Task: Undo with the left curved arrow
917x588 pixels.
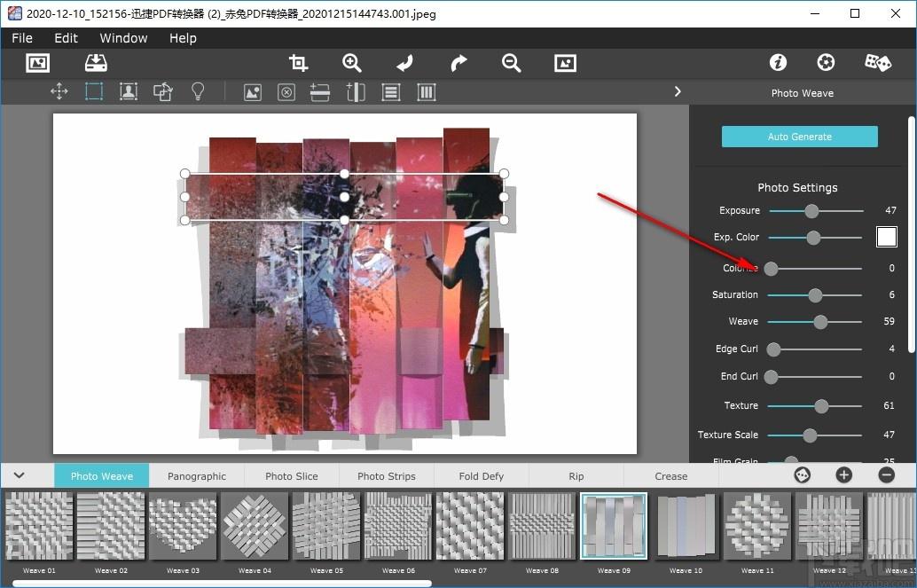Action: [404, 63]
